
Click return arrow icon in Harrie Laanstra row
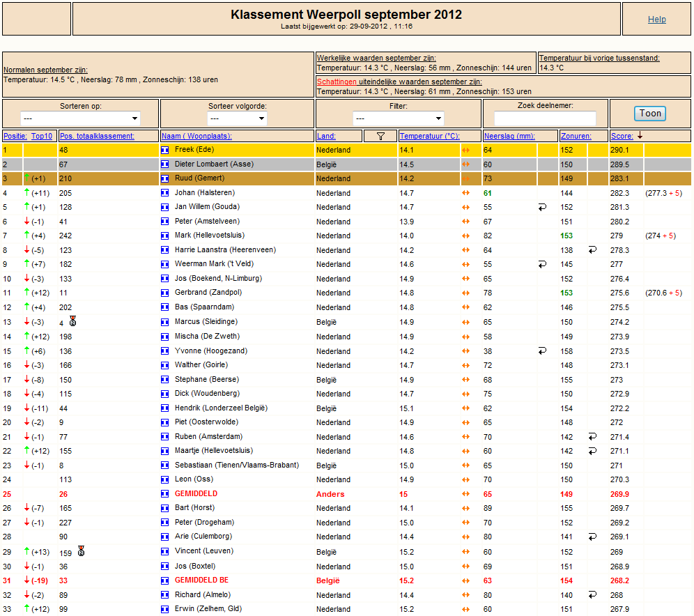point(592,250)
